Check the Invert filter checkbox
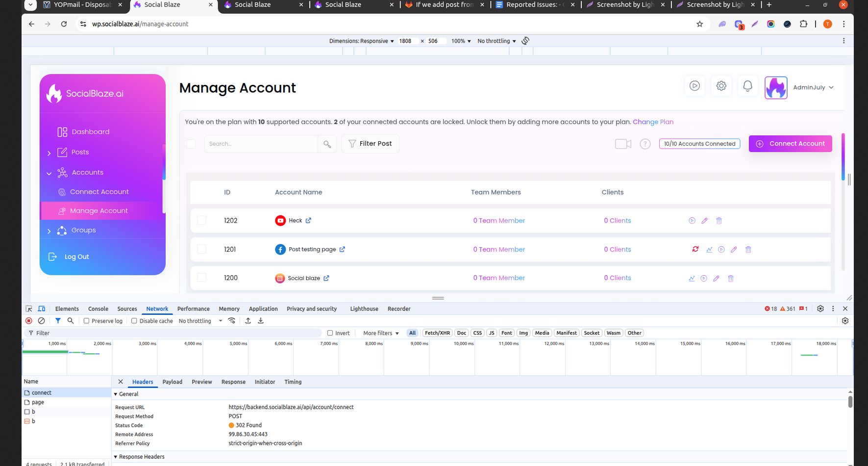868x466 pixels. click(330, 333)
